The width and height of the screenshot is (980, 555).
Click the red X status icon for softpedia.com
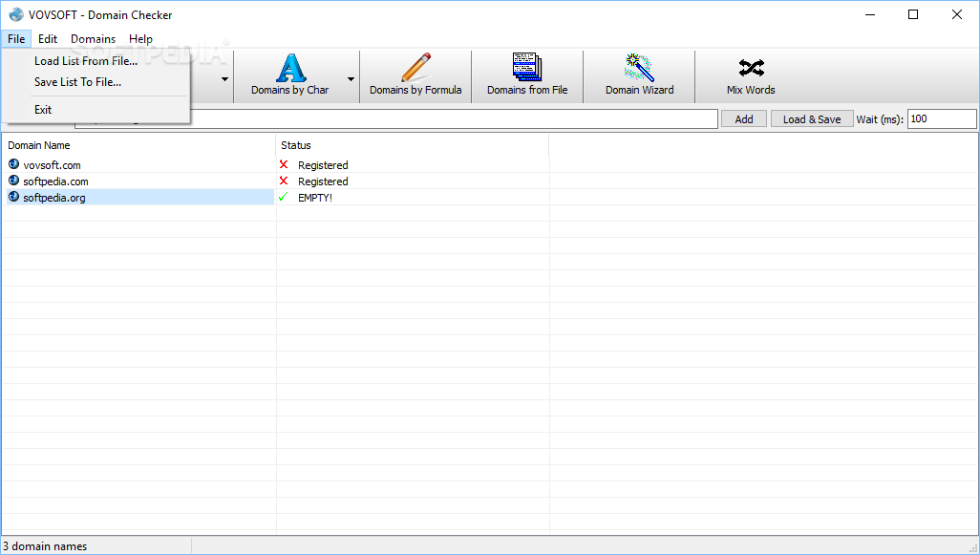[284, 181]
